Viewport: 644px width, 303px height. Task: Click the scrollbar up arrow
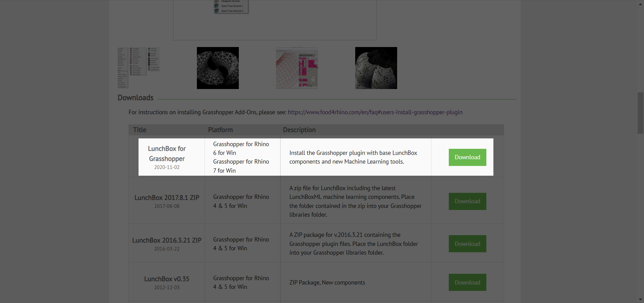pyautogui.click(x=640, y=4)
